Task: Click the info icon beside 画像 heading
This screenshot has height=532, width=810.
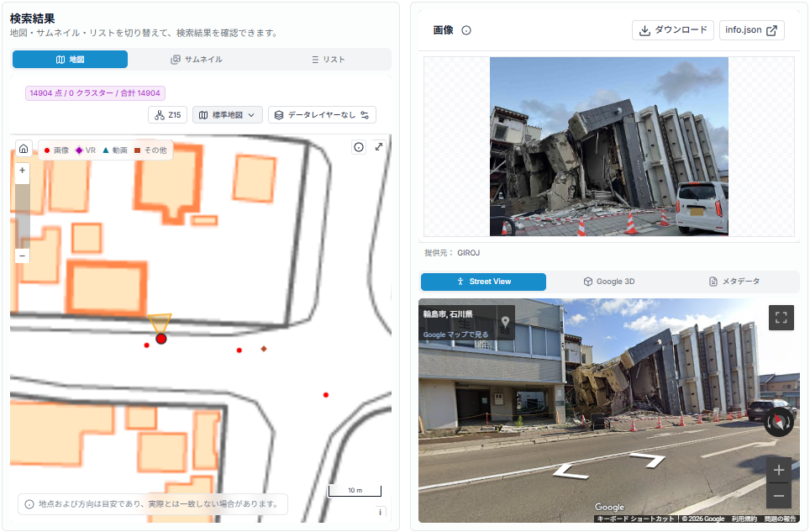Action: pyautogui.click(x=466, y=30)
